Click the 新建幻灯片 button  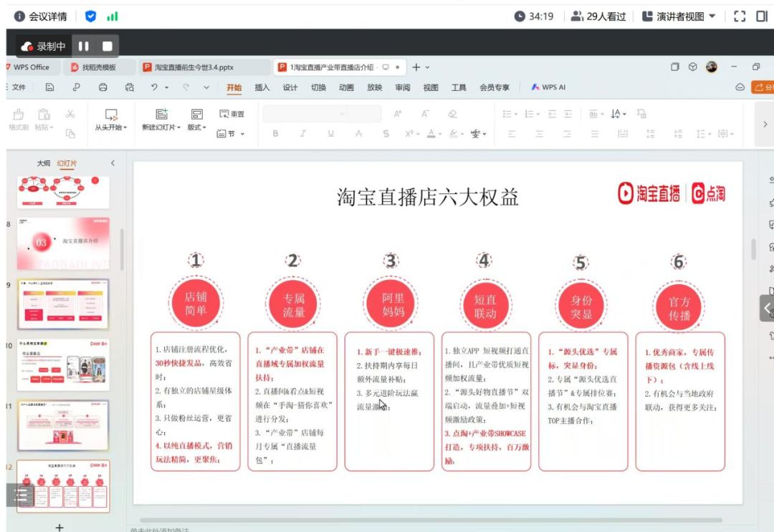click(x=161, y=120)
